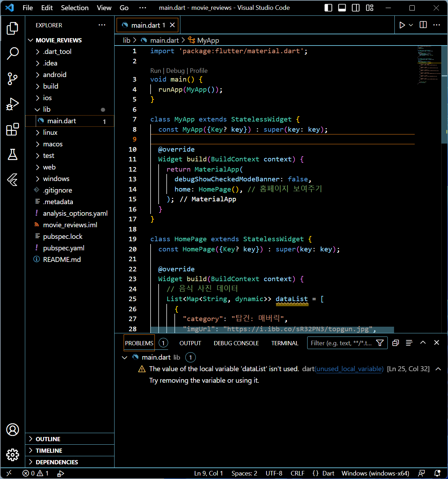Click the Debug code lens above main()
The image size is (448, 479).
click(175, 71)
